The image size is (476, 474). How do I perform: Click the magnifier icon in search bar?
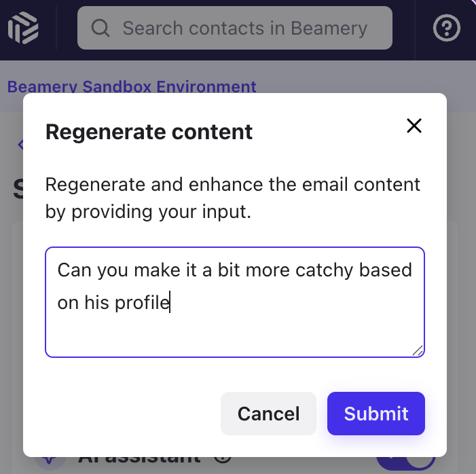100,29
